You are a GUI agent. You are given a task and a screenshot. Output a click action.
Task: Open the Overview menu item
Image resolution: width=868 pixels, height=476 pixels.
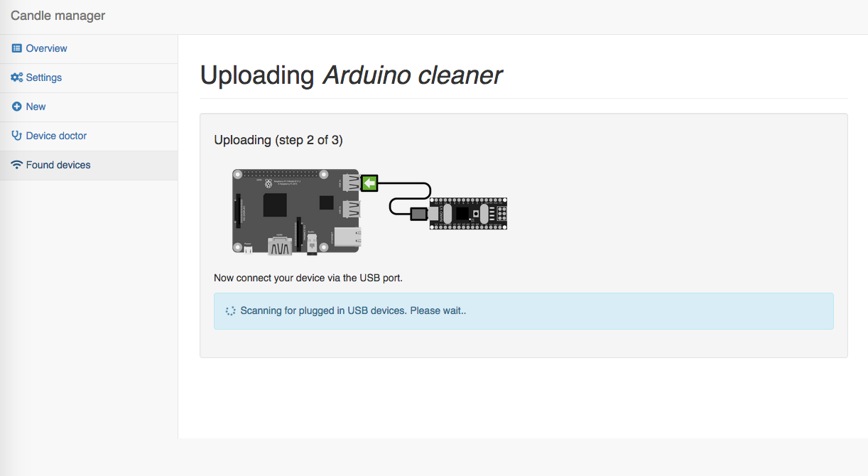click(89, 48)
